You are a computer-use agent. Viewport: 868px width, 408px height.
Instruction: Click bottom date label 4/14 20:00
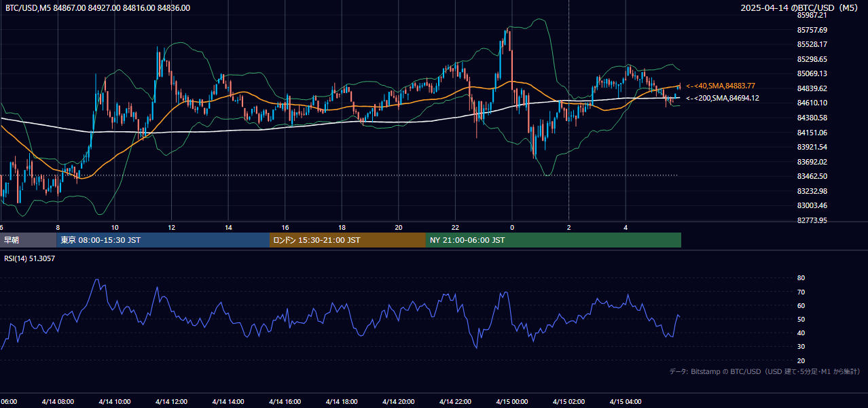399,401
